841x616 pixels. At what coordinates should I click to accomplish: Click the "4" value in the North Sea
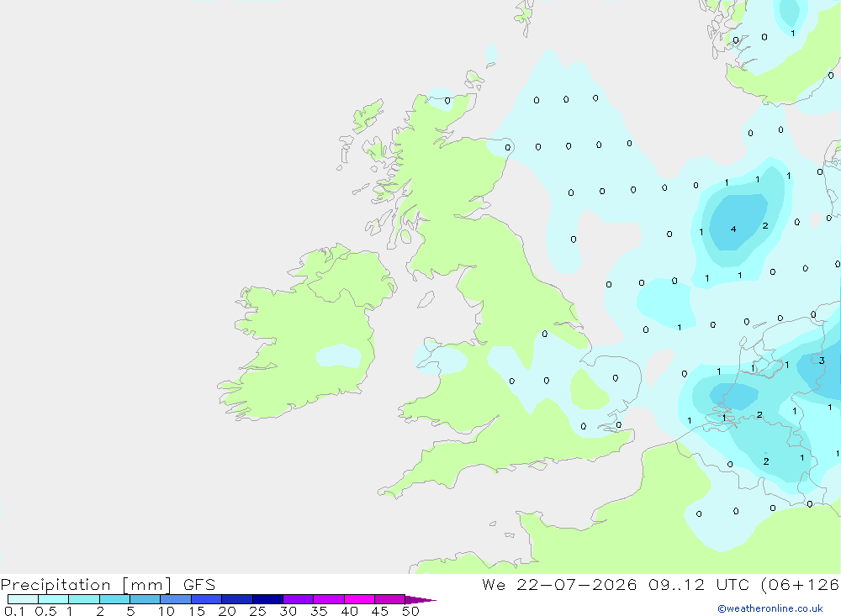click(x=733, y=229)
